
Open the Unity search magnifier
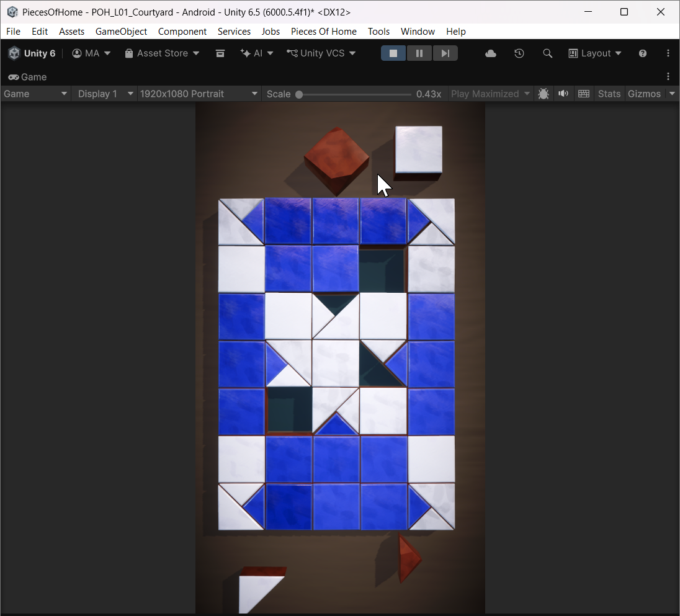547,53
